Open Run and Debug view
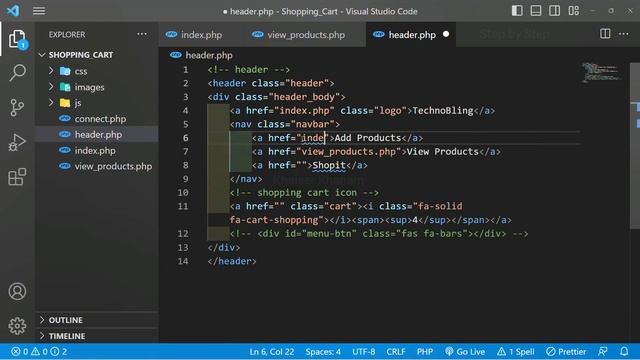The image size is (640, 360). (17, 142)
